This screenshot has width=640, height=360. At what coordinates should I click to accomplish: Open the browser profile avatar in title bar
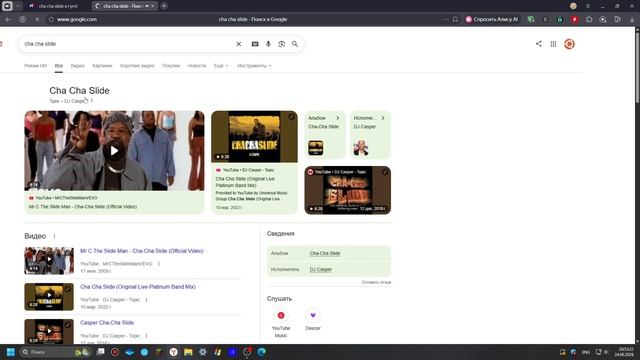coord(573,6)
